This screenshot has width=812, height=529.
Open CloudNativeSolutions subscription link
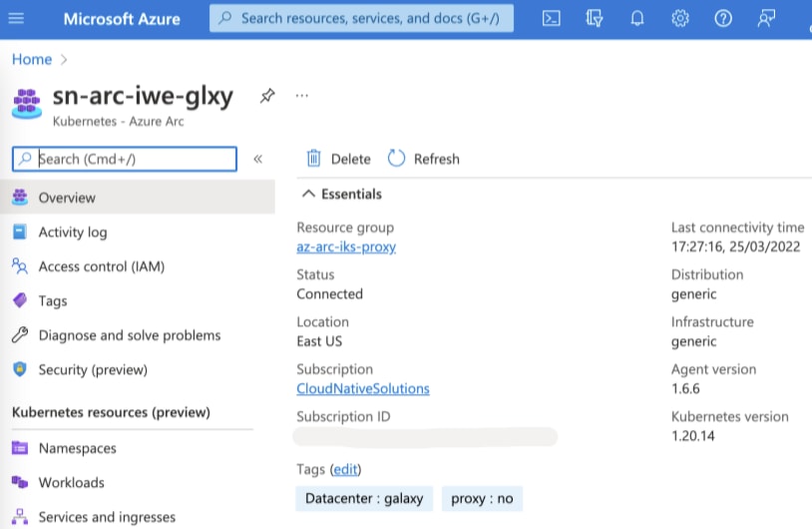362,388
